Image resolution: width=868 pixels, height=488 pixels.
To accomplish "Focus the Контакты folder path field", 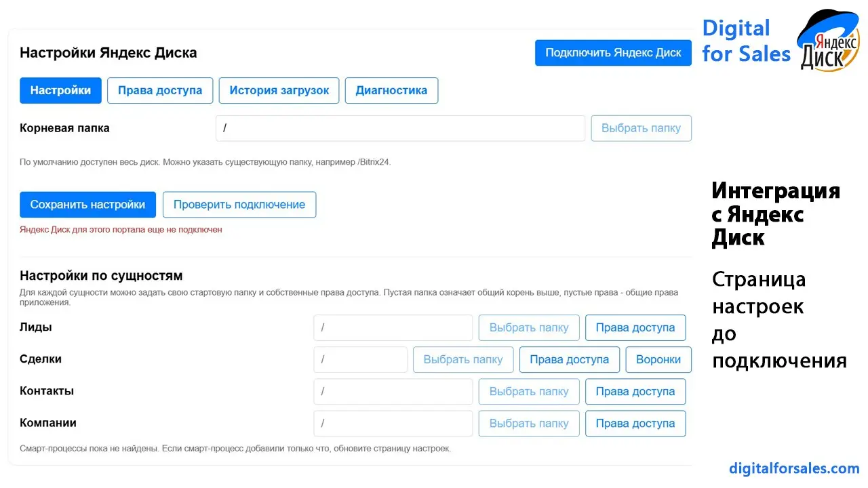I will pyautogui.click(x=393, y=392).
